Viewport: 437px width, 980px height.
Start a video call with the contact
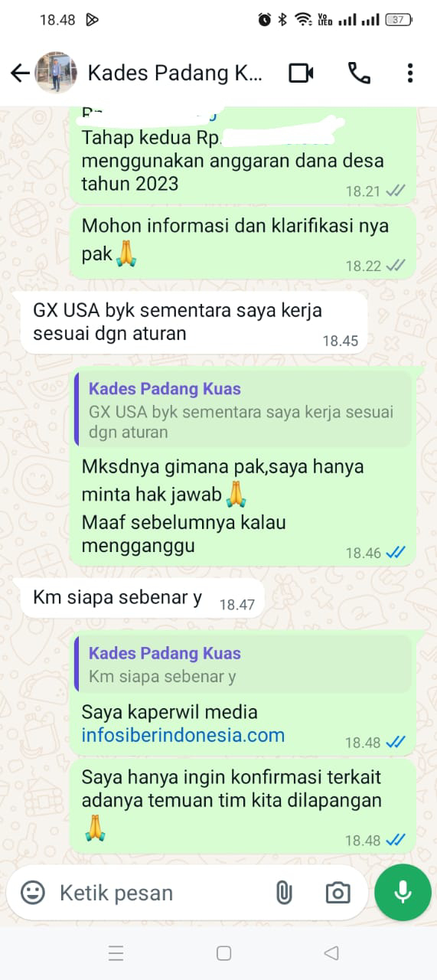(x=302, y=73)
